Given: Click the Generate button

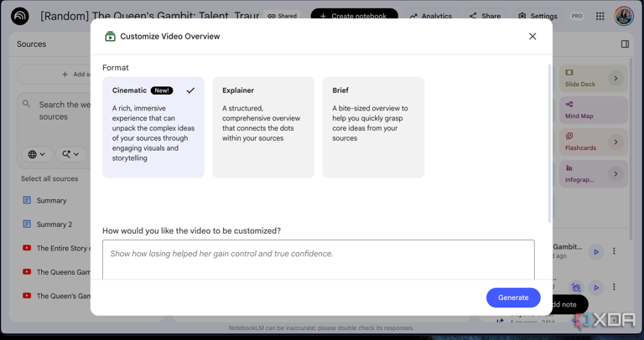Looking at the screenshot, I should [x=513, y=297].
